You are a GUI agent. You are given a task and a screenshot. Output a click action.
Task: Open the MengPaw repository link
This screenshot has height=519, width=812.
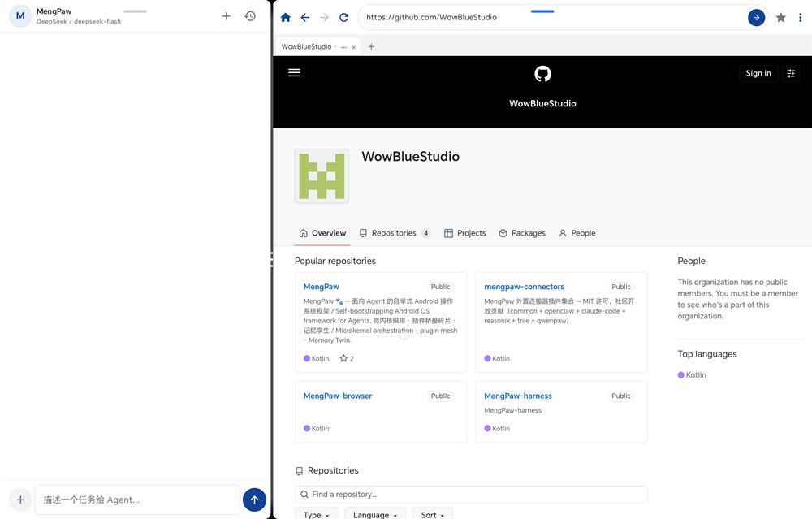[x=321, y=287]
